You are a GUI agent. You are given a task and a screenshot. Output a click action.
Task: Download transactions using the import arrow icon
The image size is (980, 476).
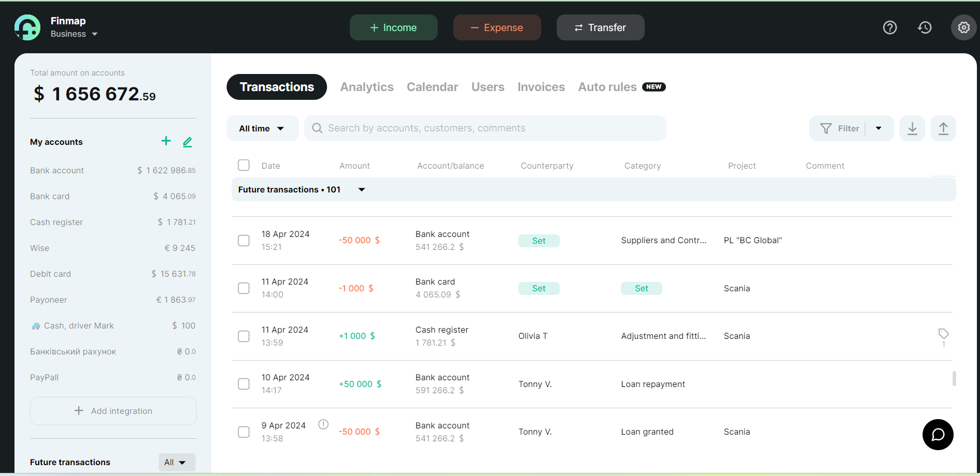(912, 128)
